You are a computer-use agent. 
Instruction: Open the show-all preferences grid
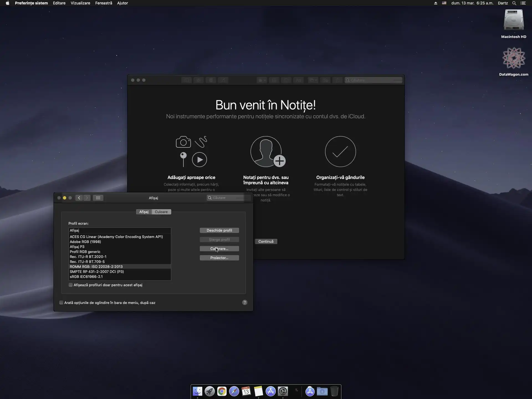pyautogui.click(x=98, y=198)
